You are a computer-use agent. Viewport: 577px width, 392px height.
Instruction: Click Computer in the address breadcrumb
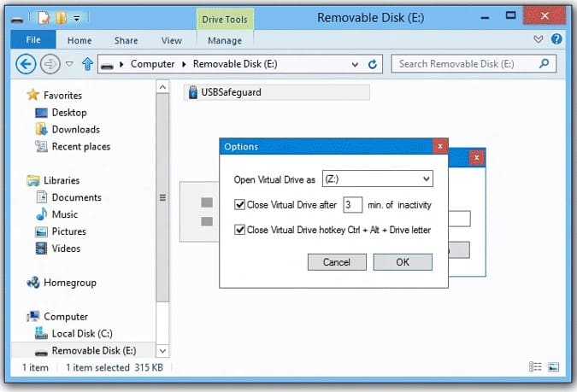point(152,64)
